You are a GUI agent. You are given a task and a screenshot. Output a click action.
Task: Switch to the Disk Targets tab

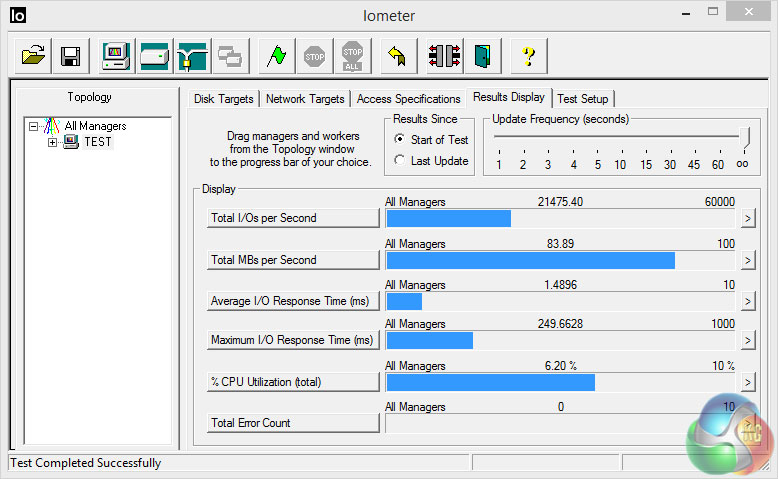[224, 99]
